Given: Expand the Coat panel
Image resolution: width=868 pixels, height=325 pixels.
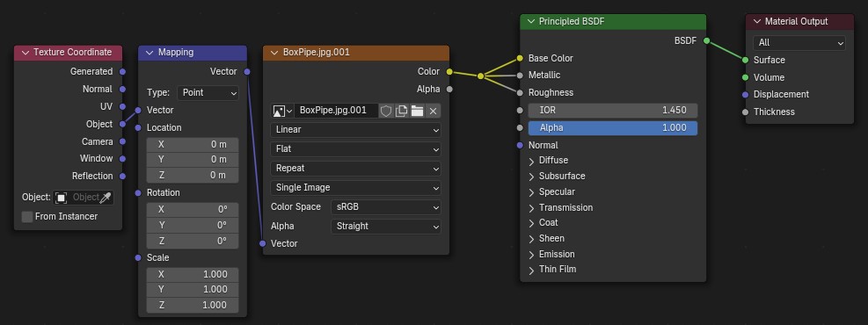Looking at the screenshot, I should point(531,223).
